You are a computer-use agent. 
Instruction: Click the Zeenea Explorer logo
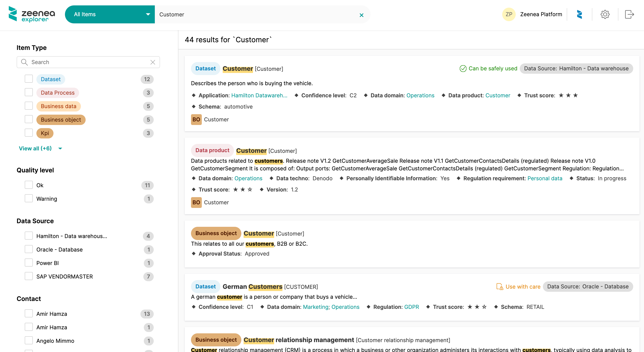pyautogui.click(x=32, y=14)
